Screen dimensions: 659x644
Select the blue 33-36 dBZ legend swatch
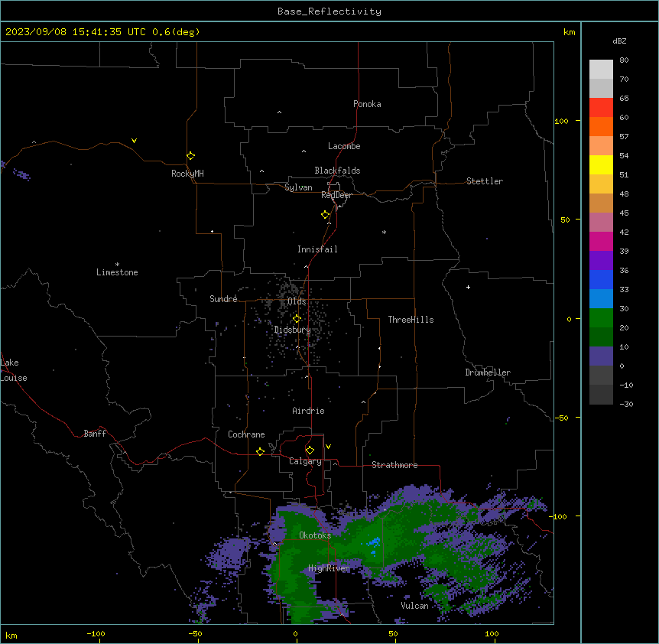point(601,279)
